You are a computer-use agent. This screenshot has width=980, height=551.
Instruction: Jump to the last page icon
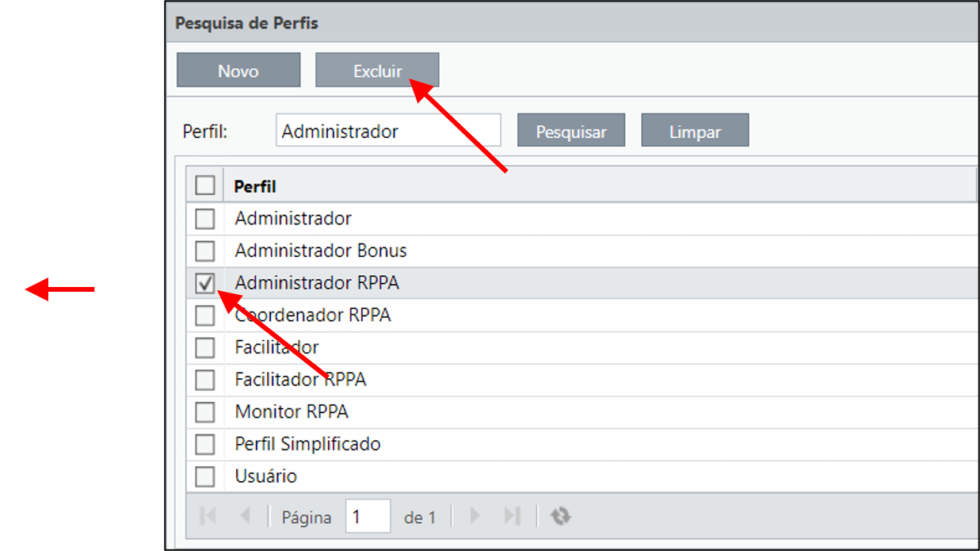[513, 516]
